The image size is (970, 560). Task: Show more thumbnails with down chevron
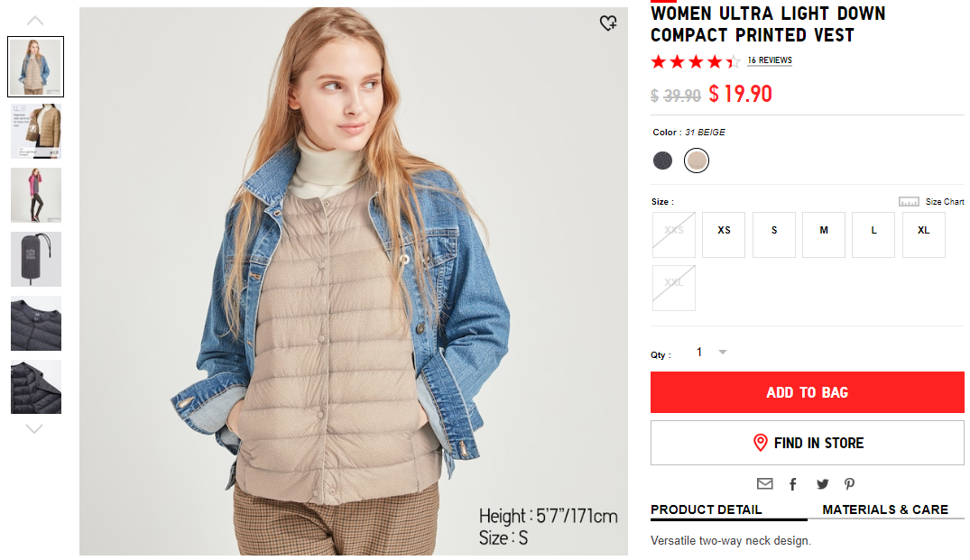tap(34, 428)
